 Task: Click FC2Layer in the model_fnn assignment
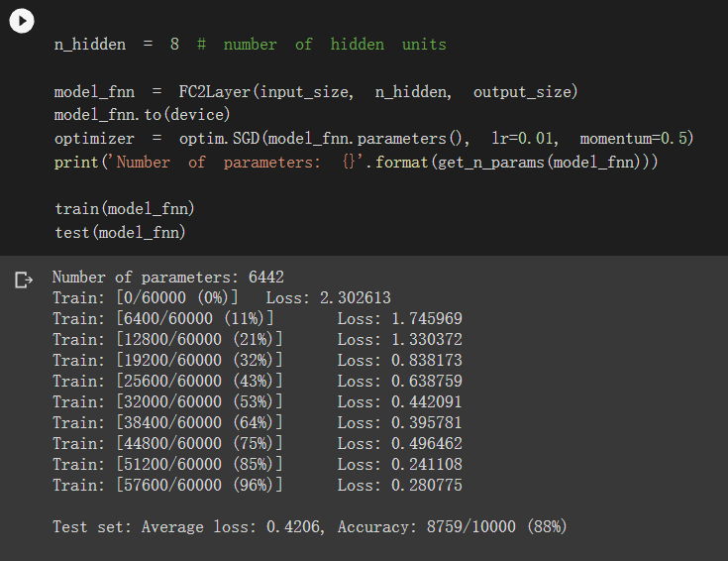(x=215, y=91)
